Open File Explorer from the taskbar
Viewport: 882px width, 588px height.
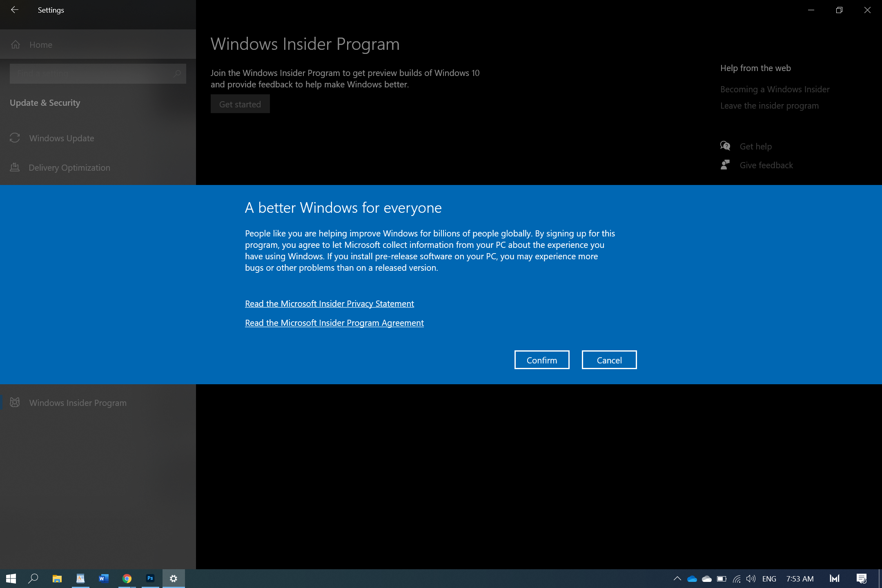[57, 579]
